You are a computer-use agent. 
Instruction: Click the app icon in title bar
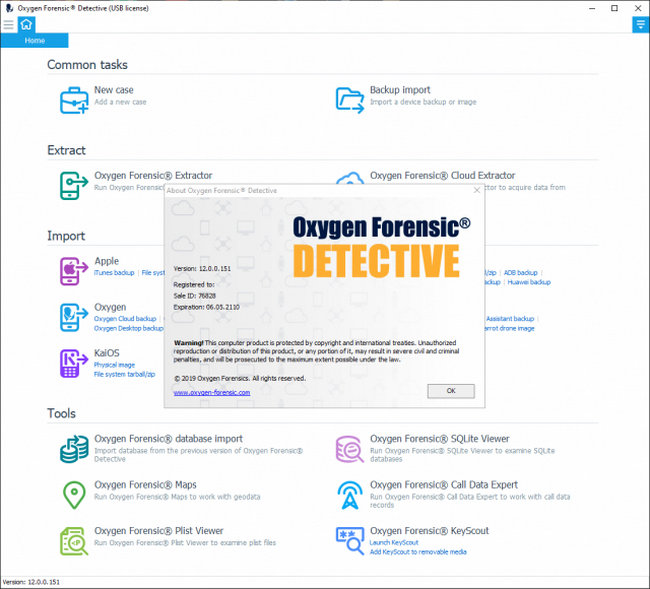pyautogui.click(x=9, y=8)
